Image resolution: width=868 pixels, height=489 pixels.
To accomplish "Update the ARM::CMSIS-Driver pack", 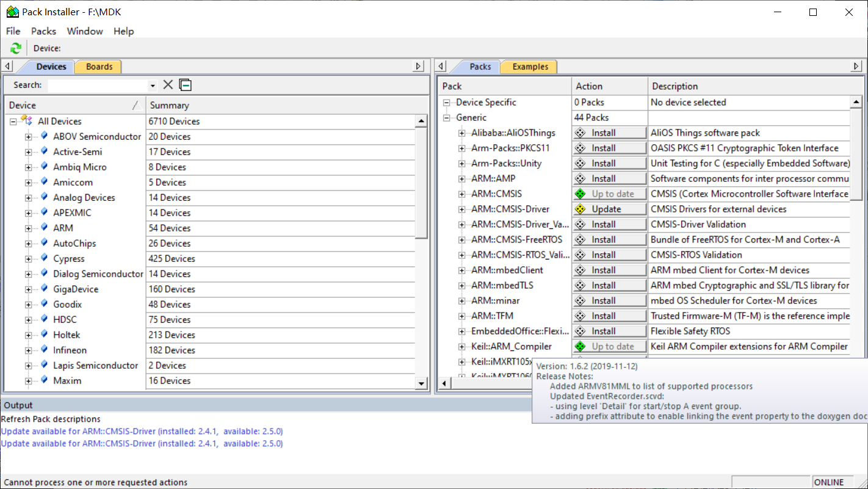I will tap(609, 209).
